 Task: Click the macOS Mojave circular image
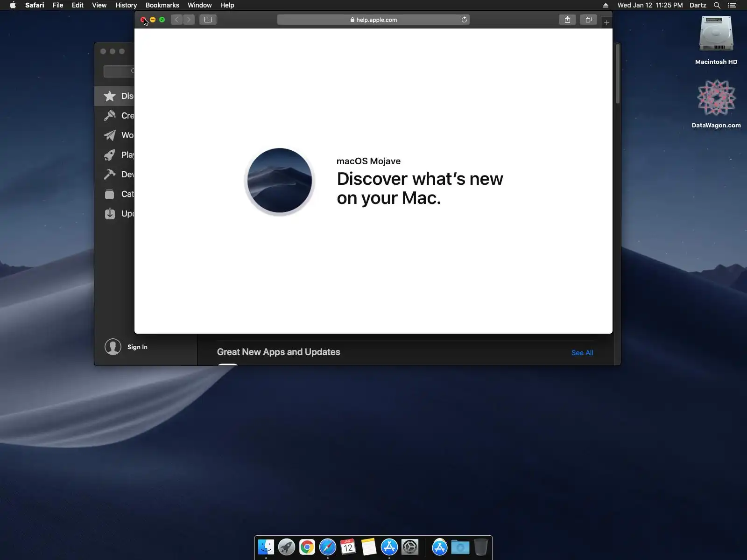click(x=280, y=181)
